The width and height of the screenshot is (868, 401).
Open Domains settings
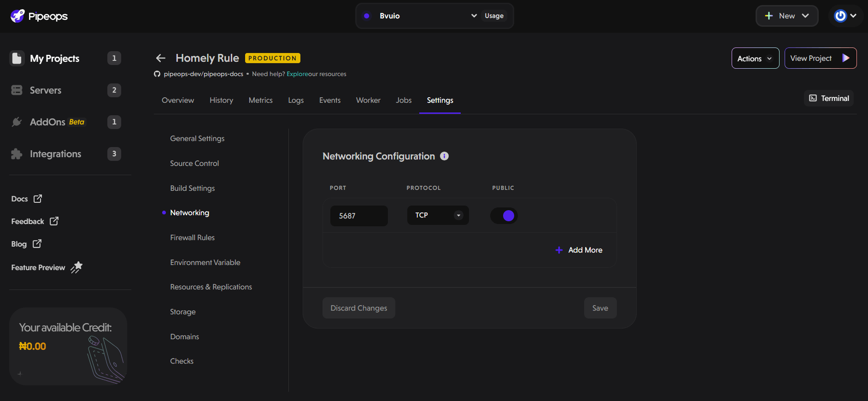pos(184,337)
